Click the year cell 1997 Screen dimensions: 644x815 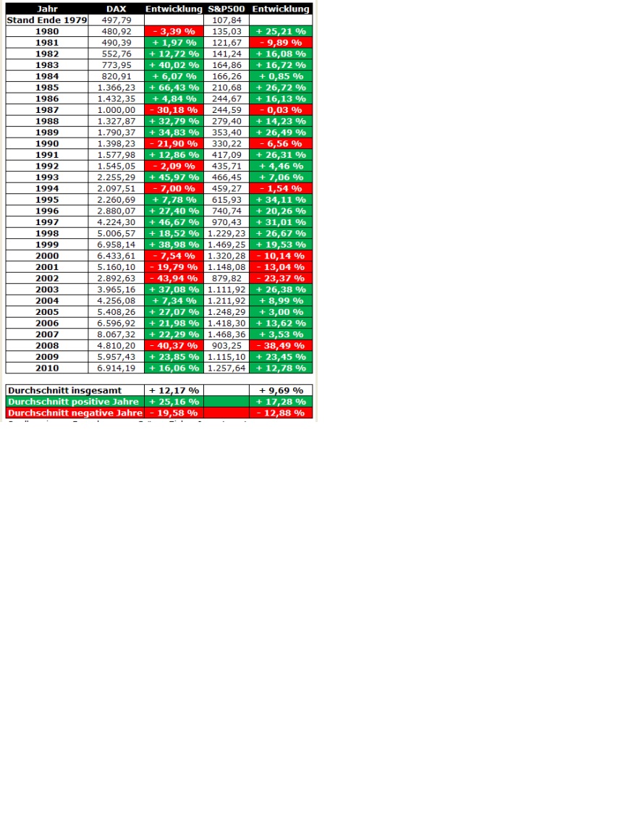point(47,222)
